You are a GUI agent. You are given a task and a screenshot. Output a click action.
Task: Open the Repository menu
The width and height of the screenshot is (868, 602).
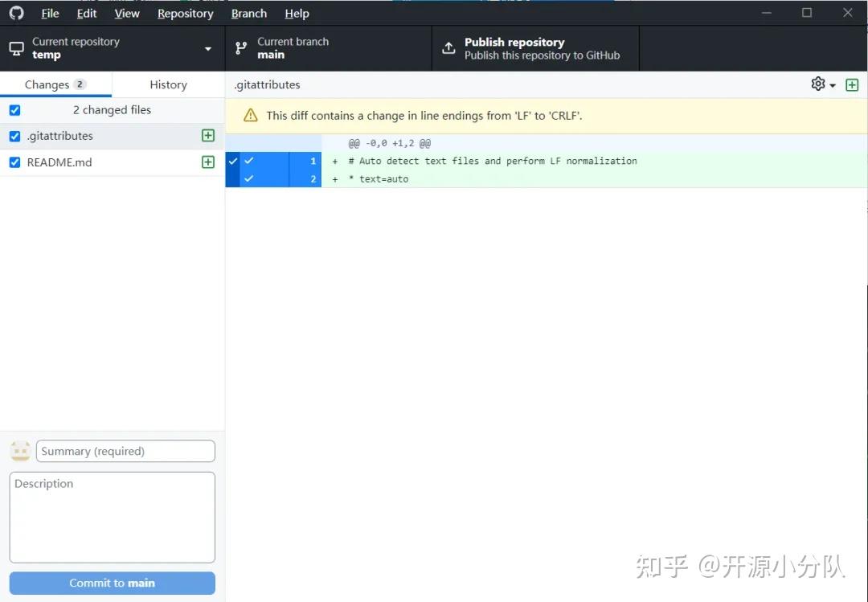(185, 13)
